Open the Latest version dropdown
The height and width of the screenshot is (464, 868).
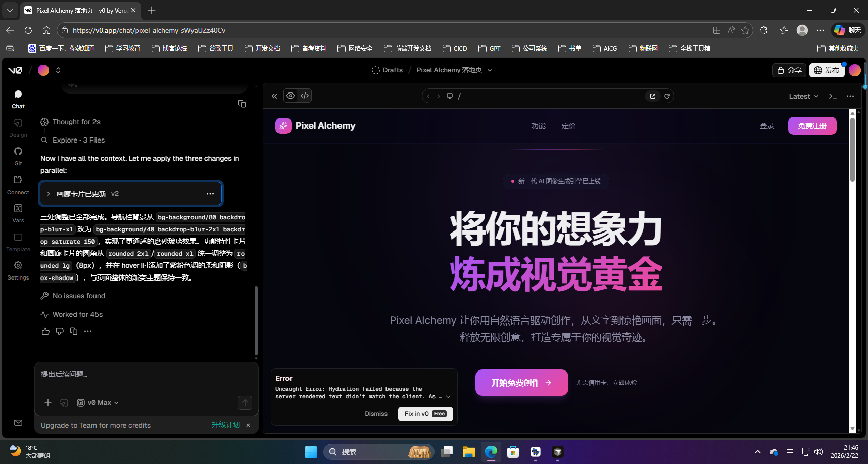click(x=803, y=96)
